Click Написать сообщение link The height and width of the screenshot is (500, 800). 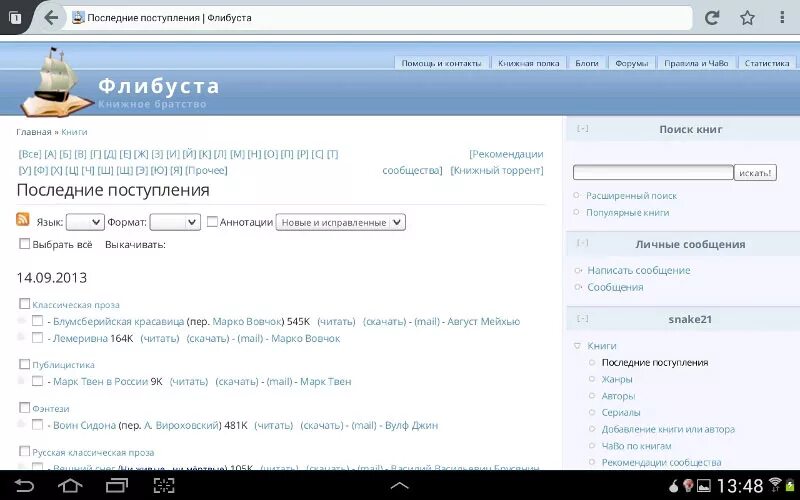tap(638, 270)
